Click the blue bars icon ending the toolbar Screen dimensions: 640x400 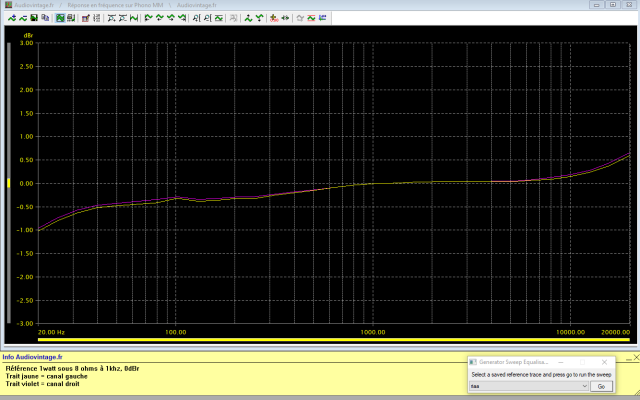point(322,18)
